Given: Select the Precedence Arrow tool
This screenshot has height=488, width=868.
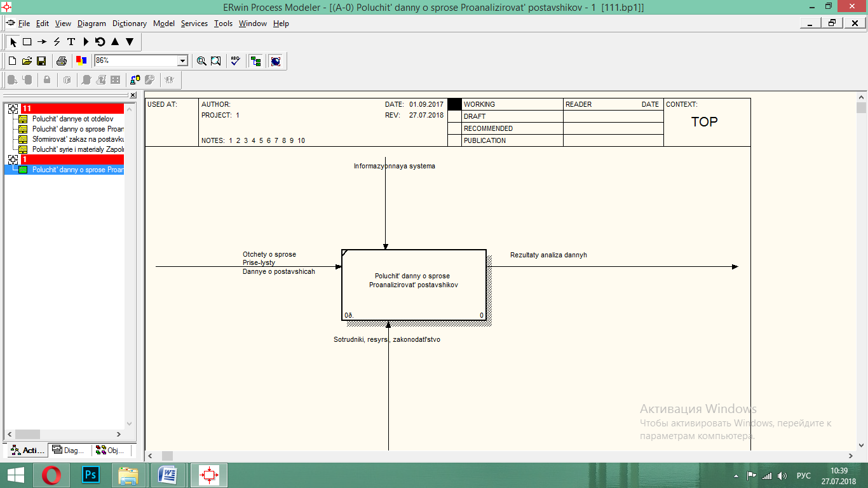Looking at the screenshot, I should (42, 42).
